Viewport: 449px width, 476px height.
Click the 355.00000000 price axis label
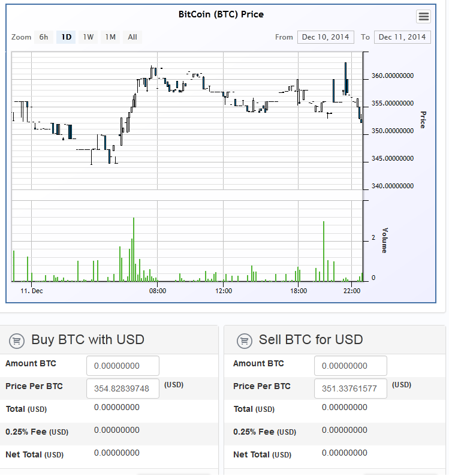pos(392,103)
